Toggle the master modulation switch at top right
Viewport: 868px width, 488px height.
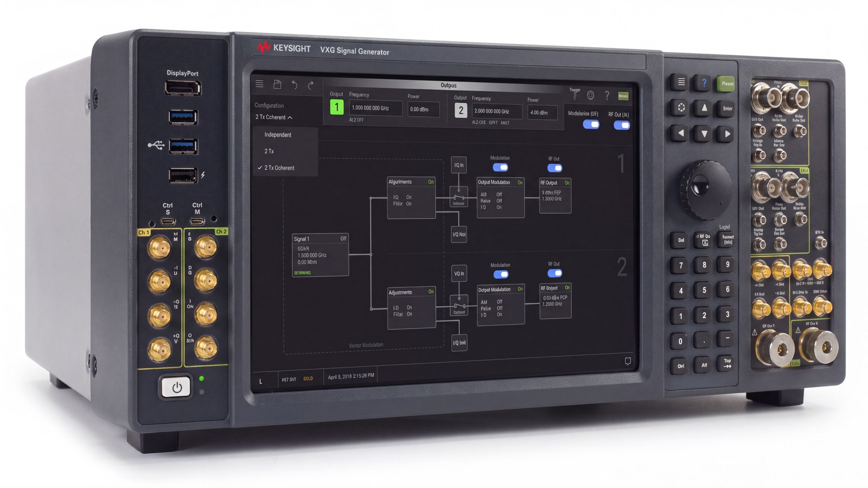pyautogui.click(x=591, y=124)
